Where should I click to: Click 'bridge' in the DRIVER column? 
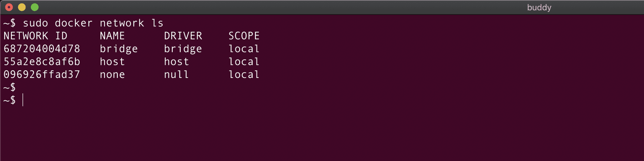tap(183, 49)
